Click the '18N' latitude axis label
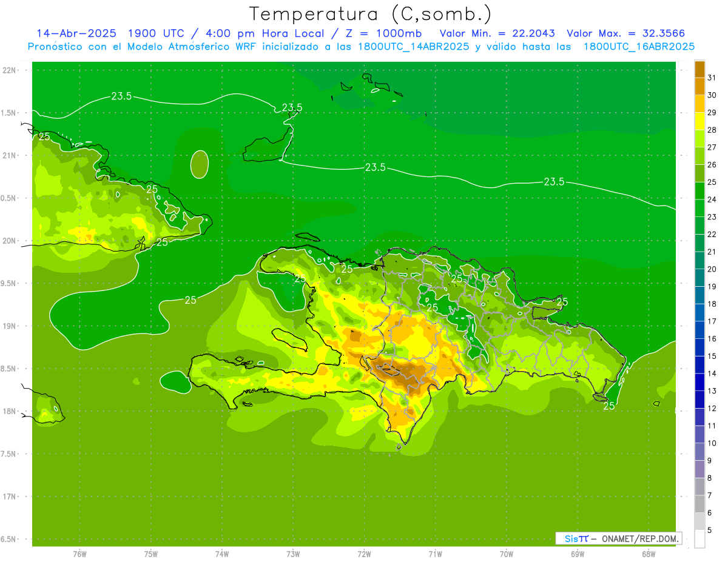Image resolution: width=728 pixels, height=562 pixels. pyautogui.click(x=9, y=411)
